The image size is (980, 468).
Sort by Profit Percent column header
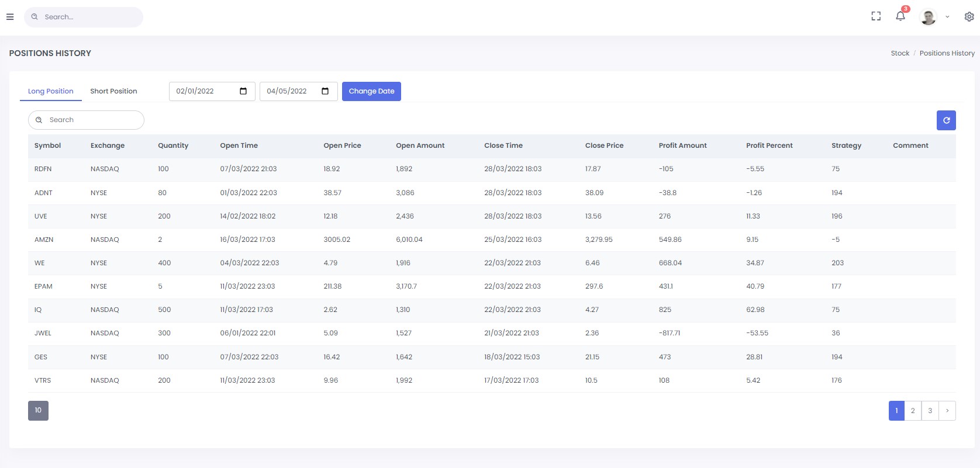point(769,145)
